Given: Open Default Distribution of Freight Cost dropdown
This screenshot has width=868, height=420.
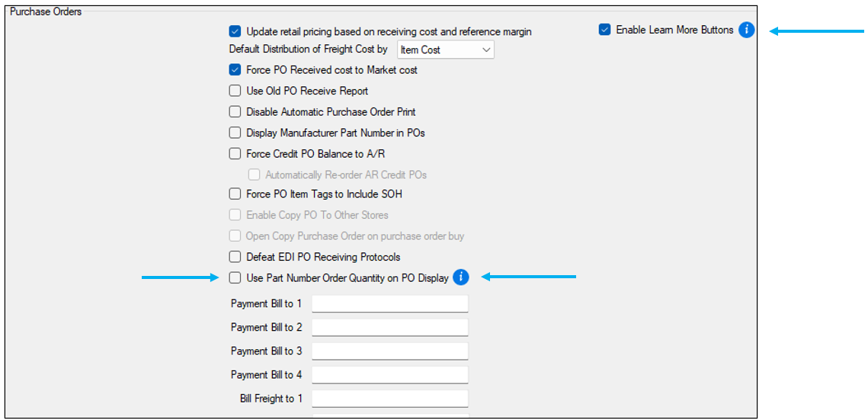Looking at the screenshot, I should coord(446,50).
